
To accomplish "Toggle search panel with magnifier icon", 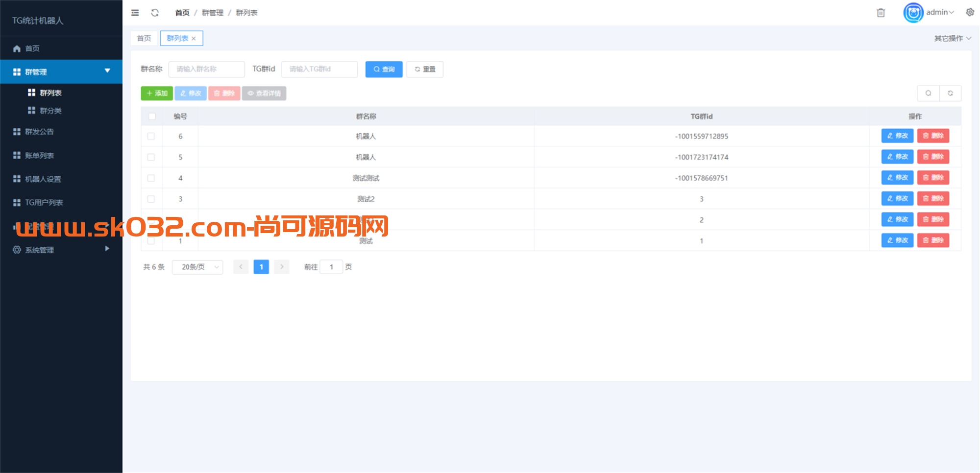I will pyautogui.click(x=928, y=93).
